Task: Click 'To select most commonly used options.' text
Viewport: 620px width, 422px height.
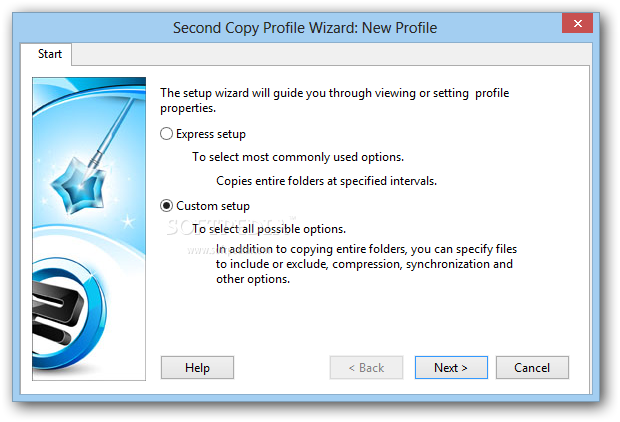Action: coord(298,157)
